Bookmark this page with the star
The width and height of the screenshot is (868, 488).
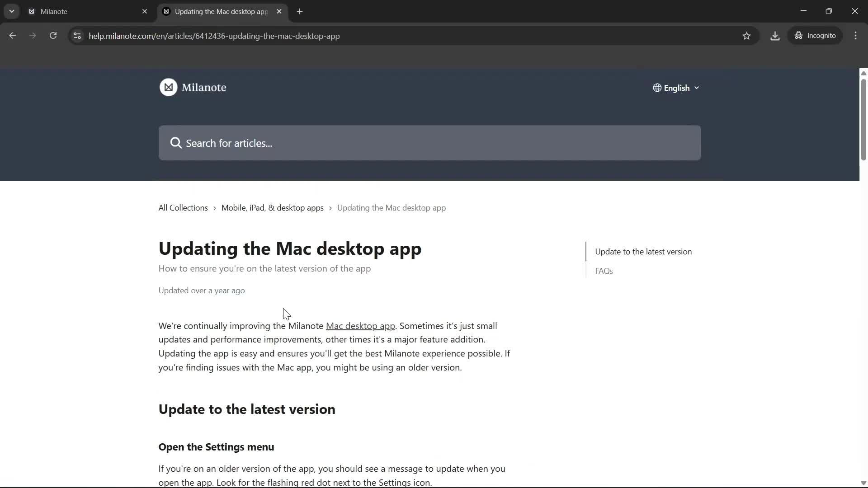pyautogui.click(x=746, y=36)
